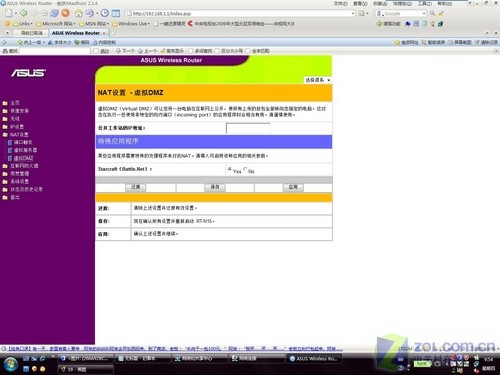500x375 pixels.
Task: Select Yes for Starcraft (Battle.Net)
Action: coord(230,169)
